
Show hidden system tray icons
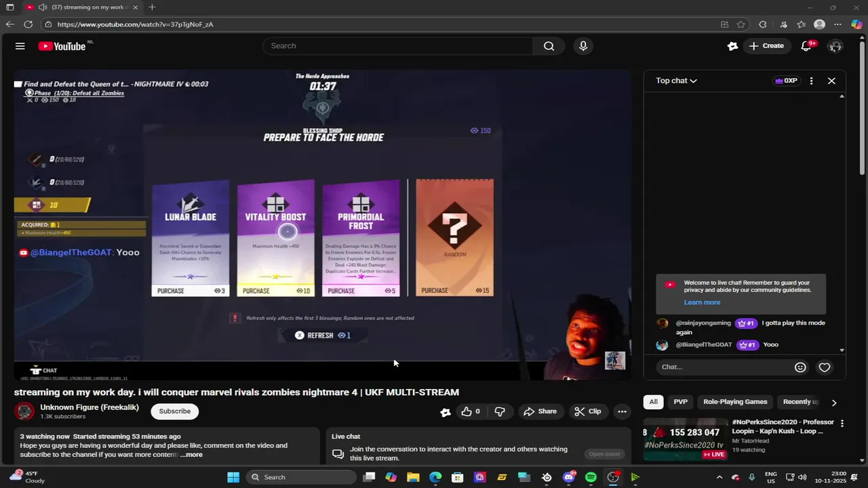719,477
